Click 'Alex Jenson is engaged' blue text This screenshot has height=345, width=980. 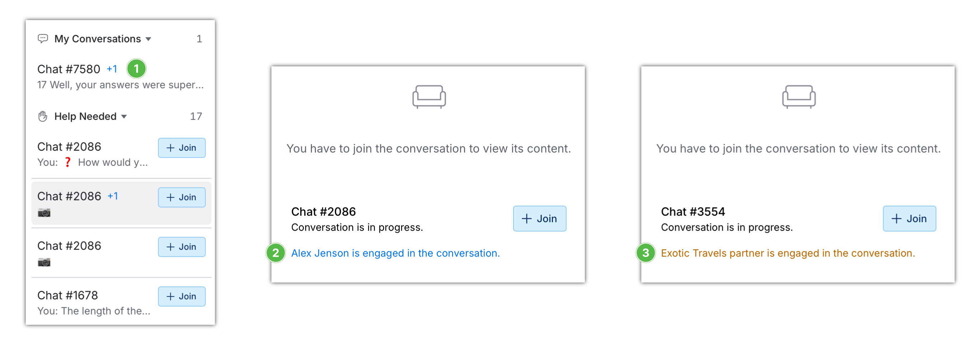tap(395, 253)
